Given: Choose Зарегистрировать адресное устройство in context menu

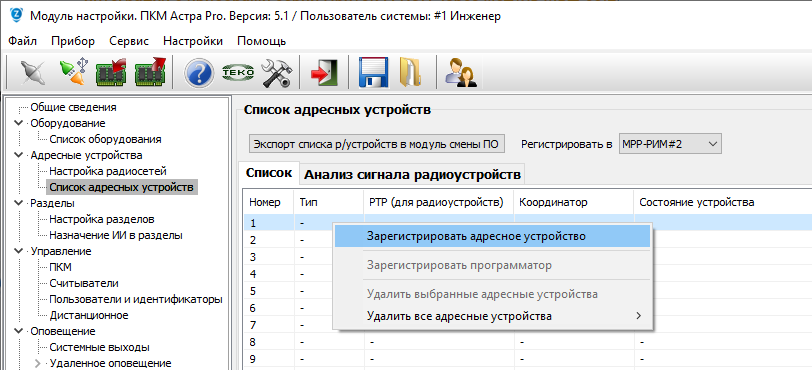Looking at the screenshot, I should click(x=492, y=236).
